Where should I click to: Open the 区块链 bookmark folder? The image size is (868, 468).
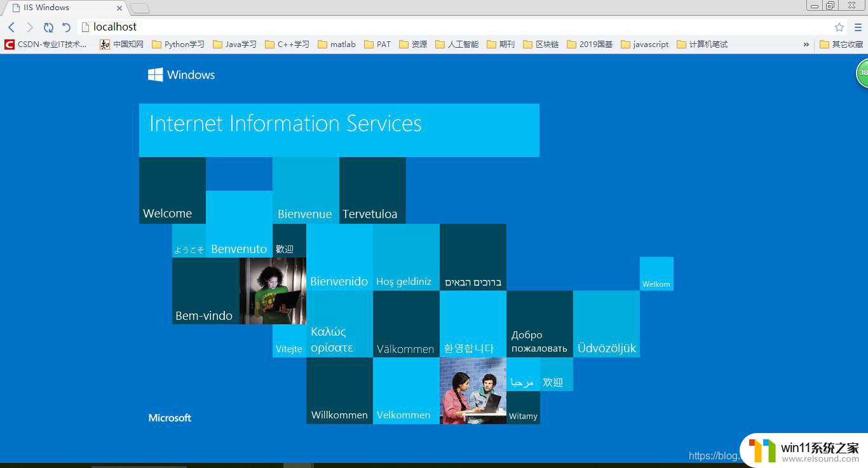[541, 45]
